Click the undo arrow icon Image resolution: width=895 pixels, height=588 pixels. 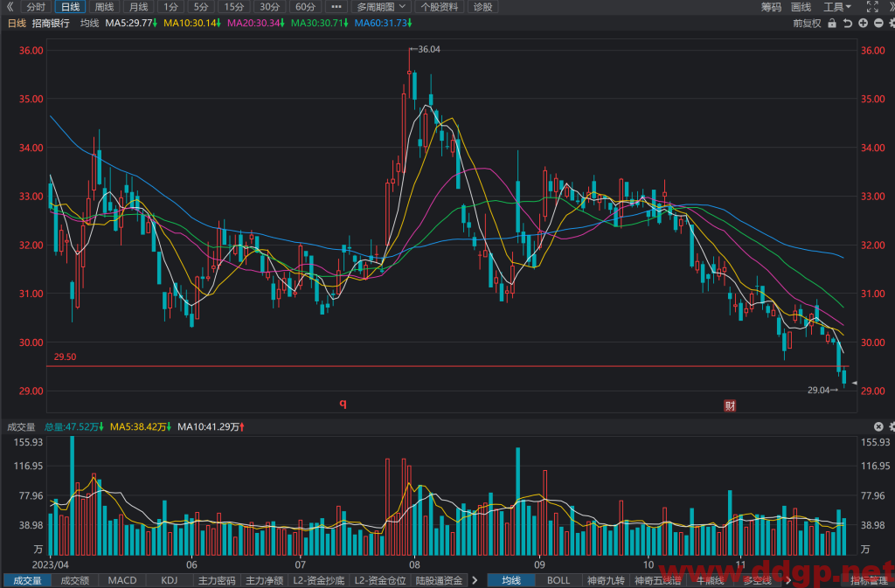pyautogui.click(x=848, y=24)
